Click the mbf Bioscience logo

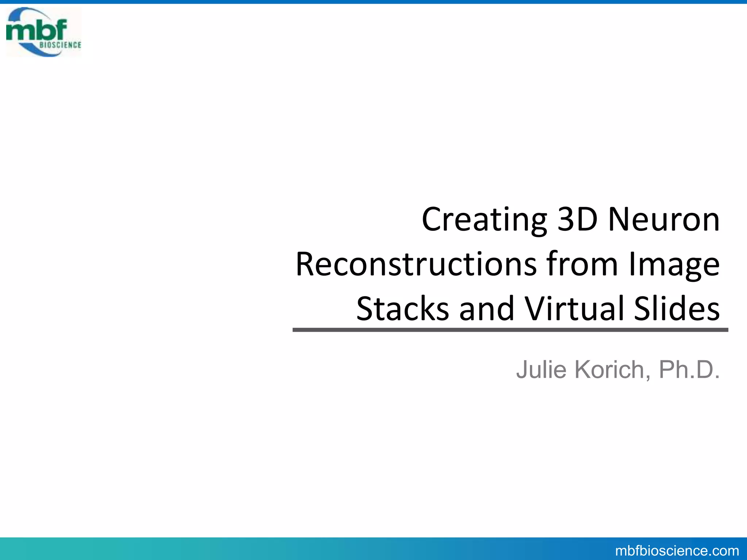pyautogui.click(x=44, y=32)
